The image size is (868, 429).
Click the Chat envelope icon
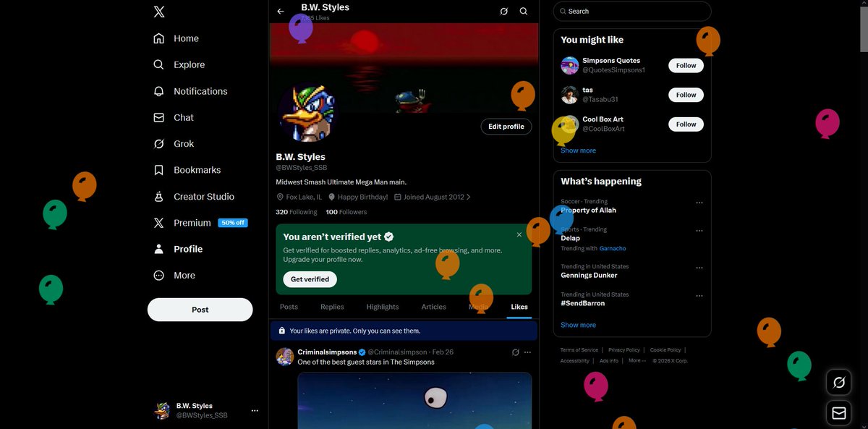[159, 117]
